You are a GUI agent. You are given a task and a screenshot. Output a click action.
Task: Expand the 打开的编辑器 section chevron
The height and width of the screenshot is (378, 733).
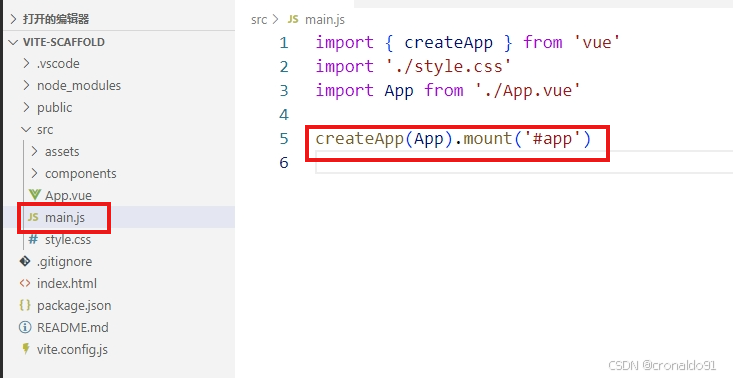(x=13, y=19)
